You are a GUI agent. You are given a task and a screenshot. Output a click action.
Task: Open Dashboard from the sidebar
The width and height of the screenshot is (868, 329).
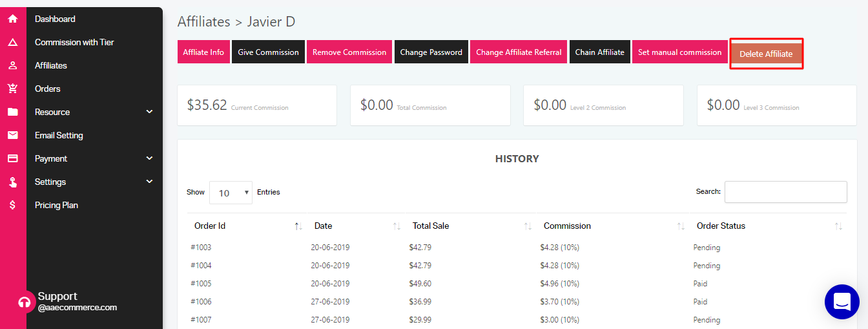[x=55, y=19]
